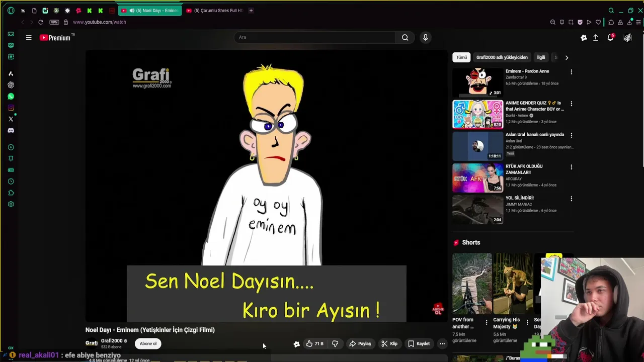Open options for POV from another short
The height and width of the screenshot is (362, 644).
coord(486,322)
